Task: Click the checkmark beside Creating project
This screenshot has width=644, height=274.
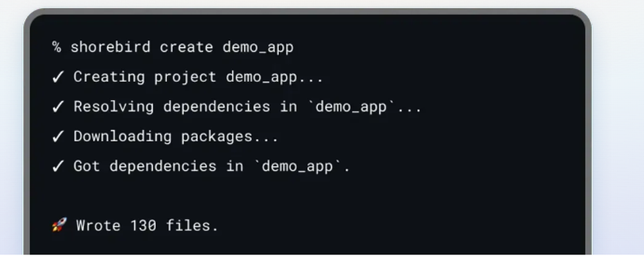Action: (x=58, y=77)
